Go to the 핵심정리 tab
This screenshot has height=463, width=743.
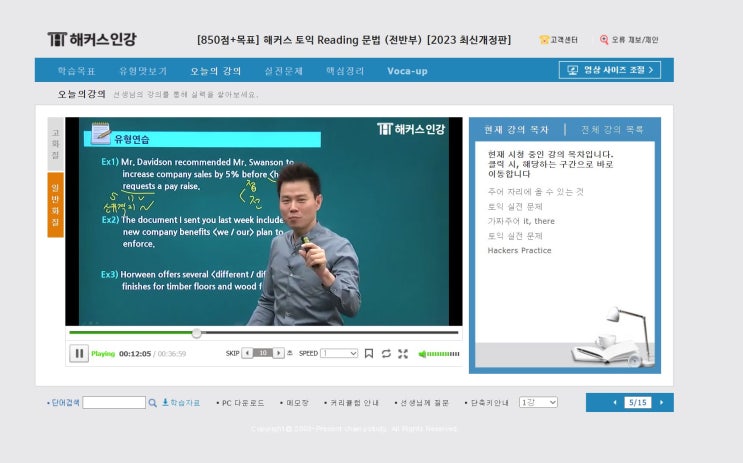pyautogui.click(x=345, y=71)
